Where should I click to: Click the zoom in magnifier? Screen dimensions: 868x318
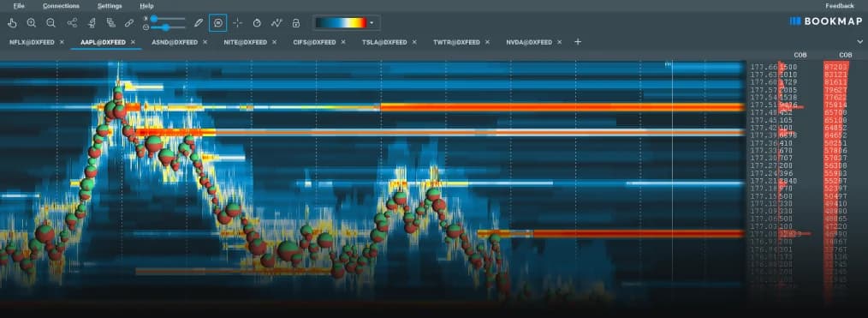click(x=32, y=22)
